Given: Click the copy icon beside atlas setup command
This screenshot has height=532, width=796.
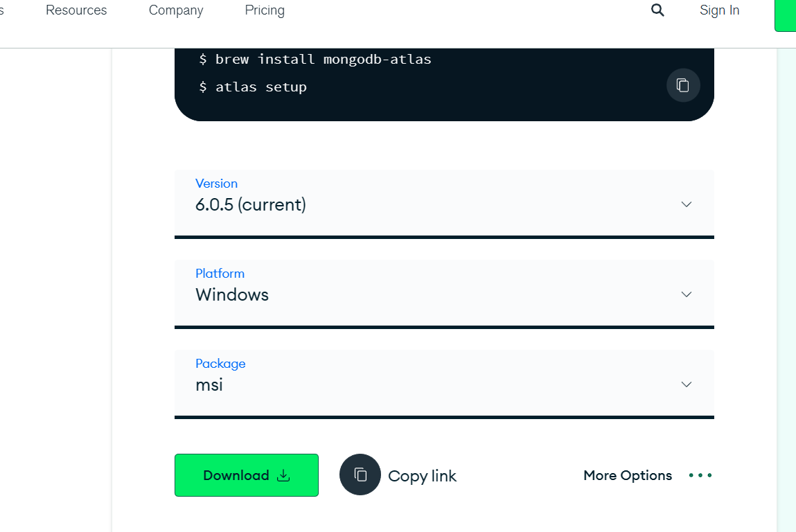Looking at the screenshot, I should point(683,85).
